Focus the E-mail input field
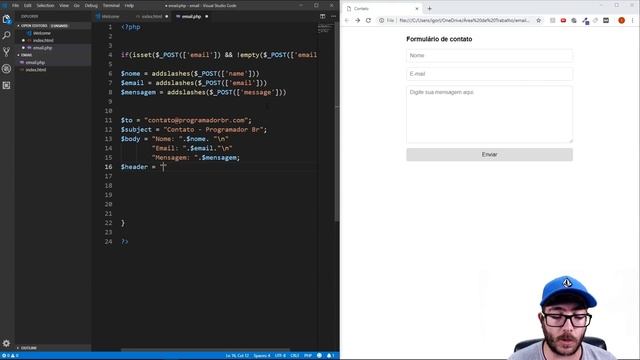Screen dimensions: 640x360 tap(489, 74)
